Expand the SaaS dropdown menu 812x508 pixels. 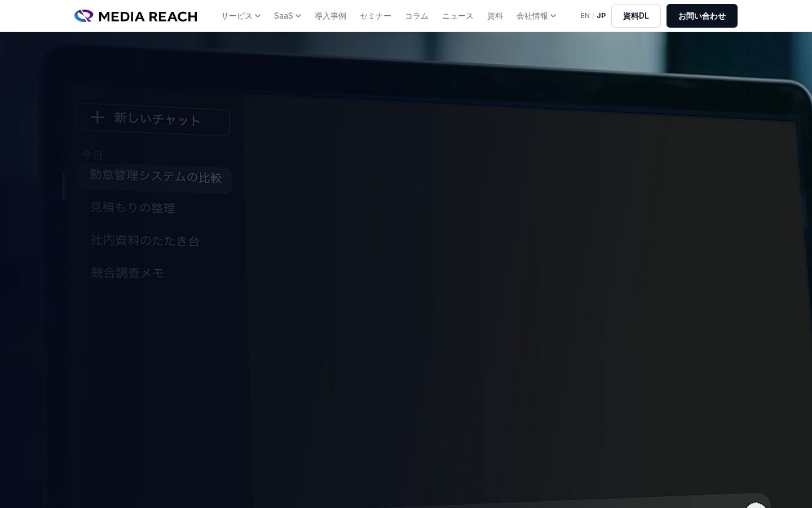coord(288,16)
